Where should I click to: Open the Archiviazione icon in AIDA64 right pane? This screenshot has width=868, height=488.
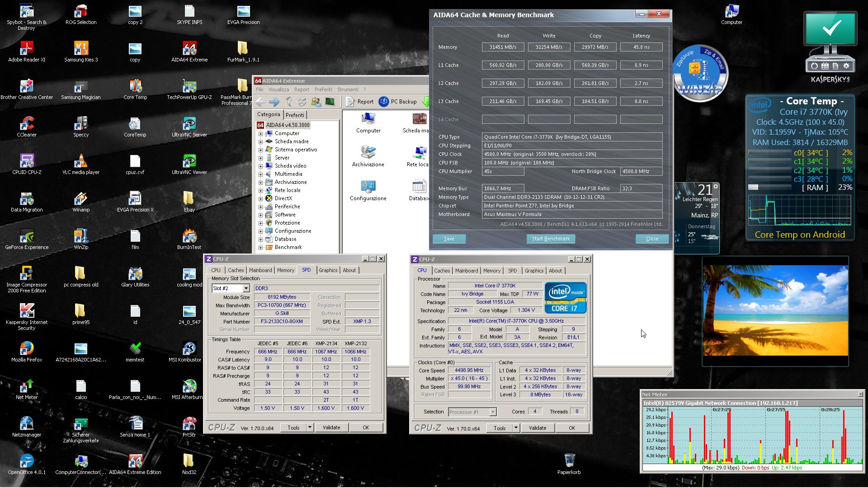368,156
